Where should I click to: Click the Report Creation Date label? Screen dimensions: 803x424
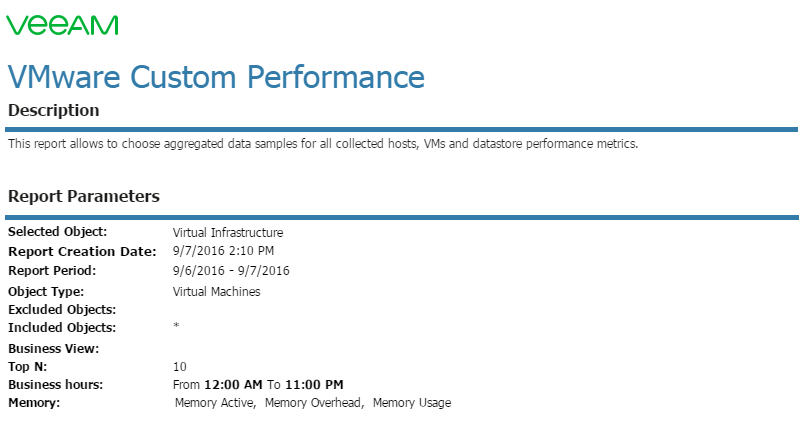click(x=82, y=251)
